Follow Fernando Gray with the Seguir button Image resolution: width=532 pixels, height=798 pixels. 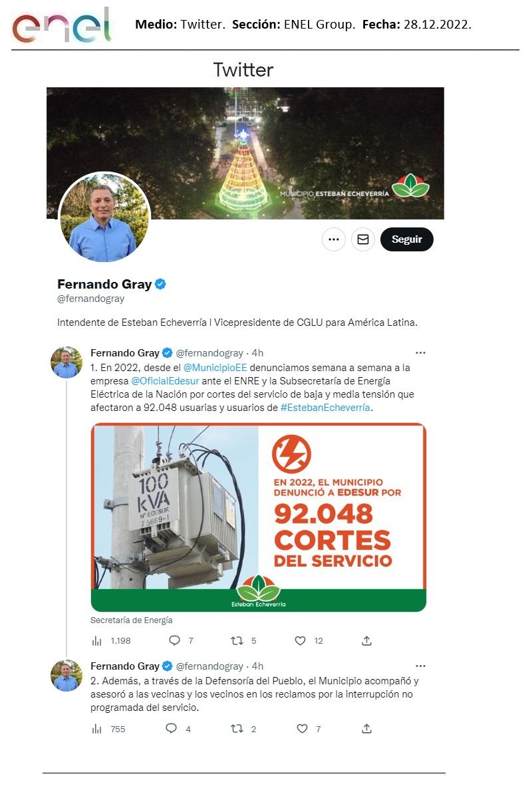pyautogui.click(x=407, y=239)
